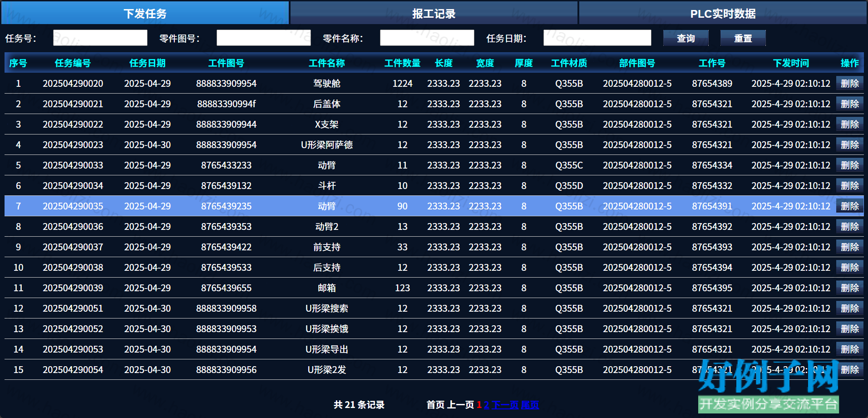Image resolution: width=868 pixels, height=418 pixels.
Task: Click the 工件图号 column header
Action: (226, 63)
